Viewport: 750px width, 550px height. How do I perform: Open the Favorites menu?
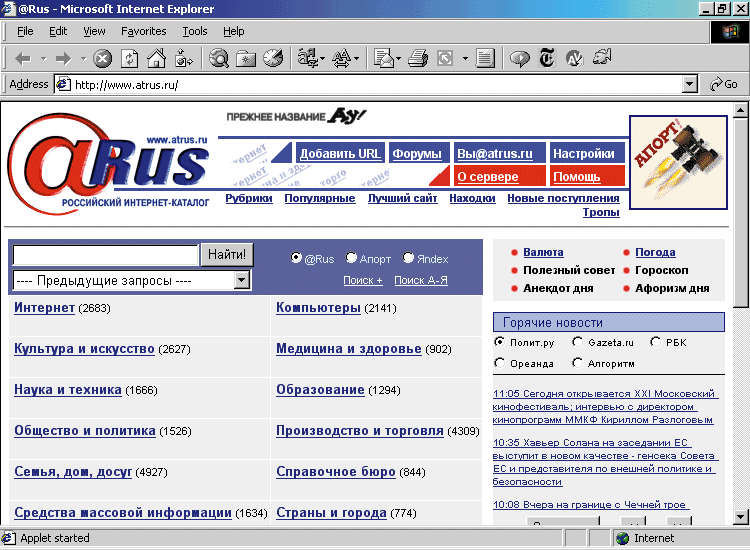pos(143,32)
